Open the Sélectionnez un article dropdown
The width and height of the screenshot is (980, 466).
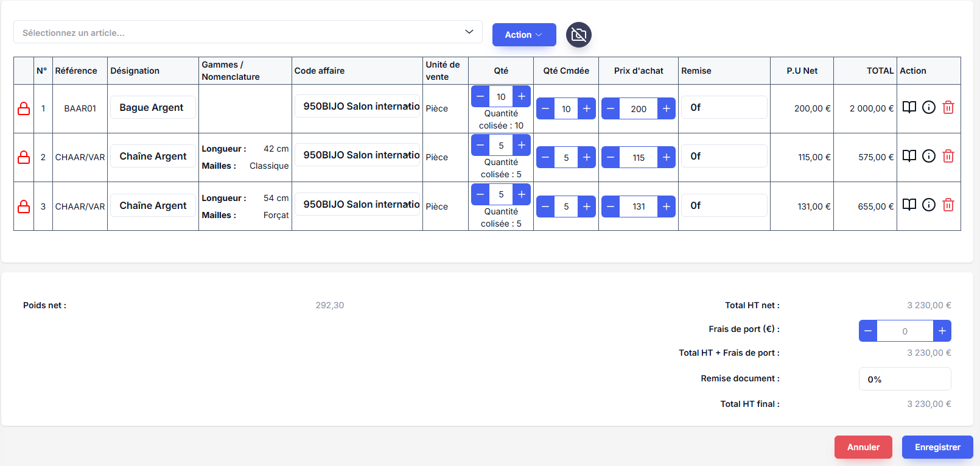(x=248, y=32)
